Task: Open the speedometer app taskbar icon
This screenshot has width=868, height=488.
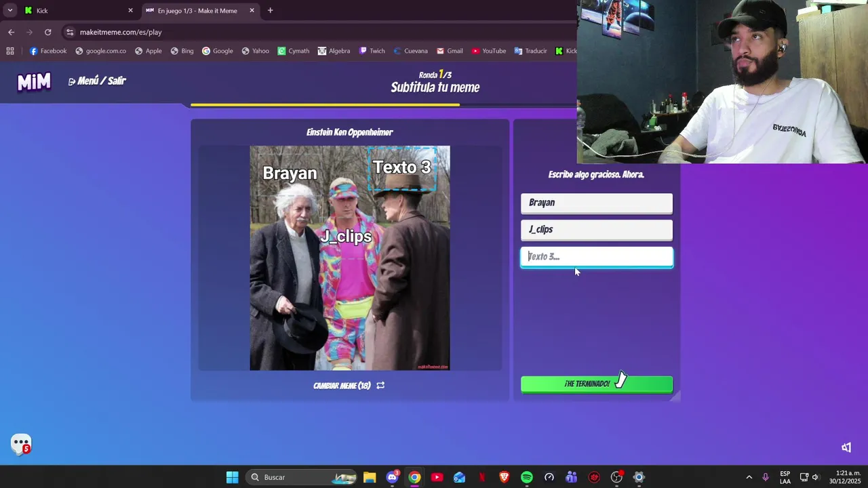Action: (549, 477)
